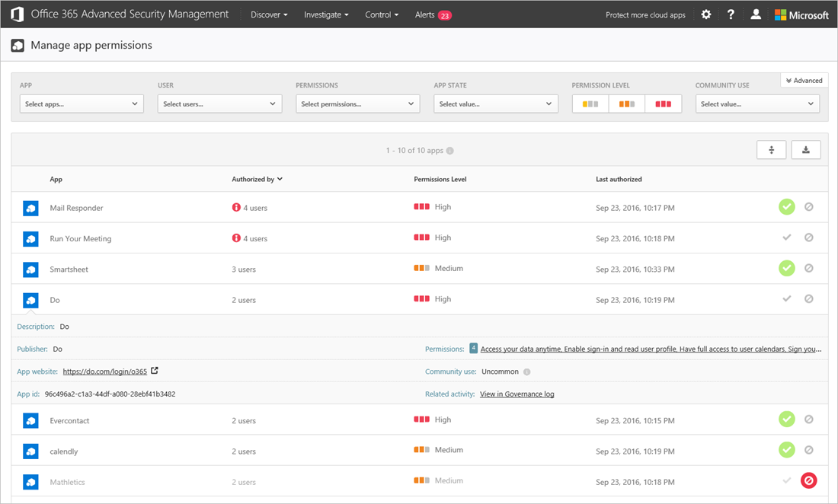
Task: Open the Select apps dropdown
Action: click(82, 104)
